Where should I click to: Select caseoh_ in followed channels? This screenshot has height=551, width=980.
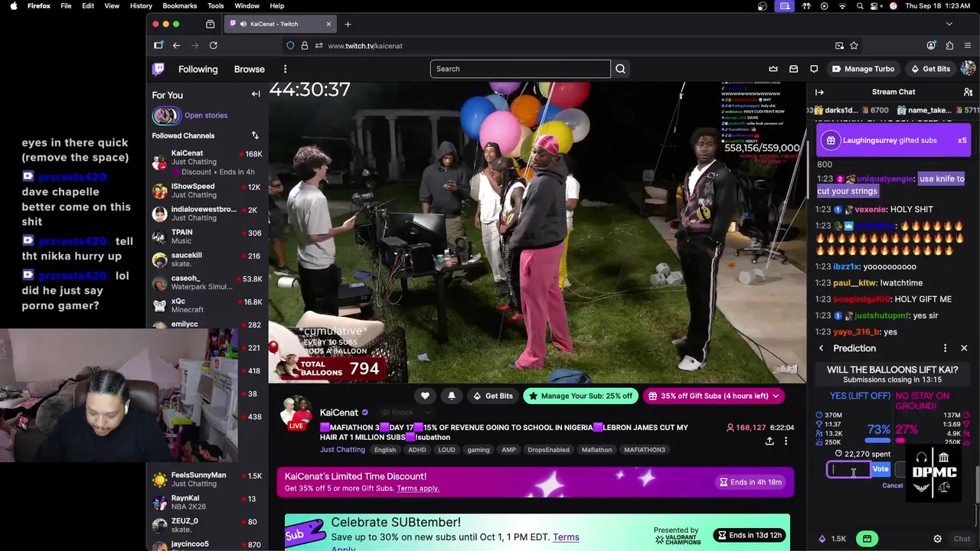[207, 282]
